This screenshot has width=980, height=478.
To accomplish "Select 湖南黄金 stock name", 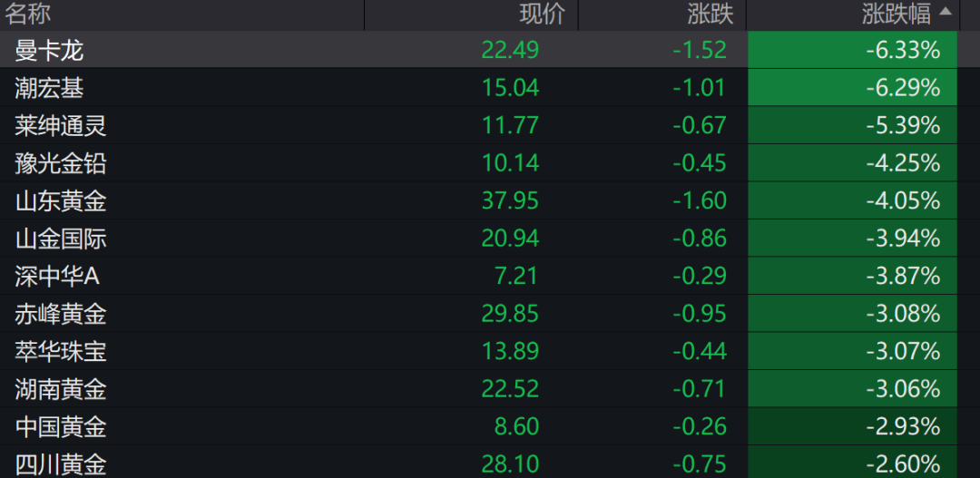I will coord(61,389).
